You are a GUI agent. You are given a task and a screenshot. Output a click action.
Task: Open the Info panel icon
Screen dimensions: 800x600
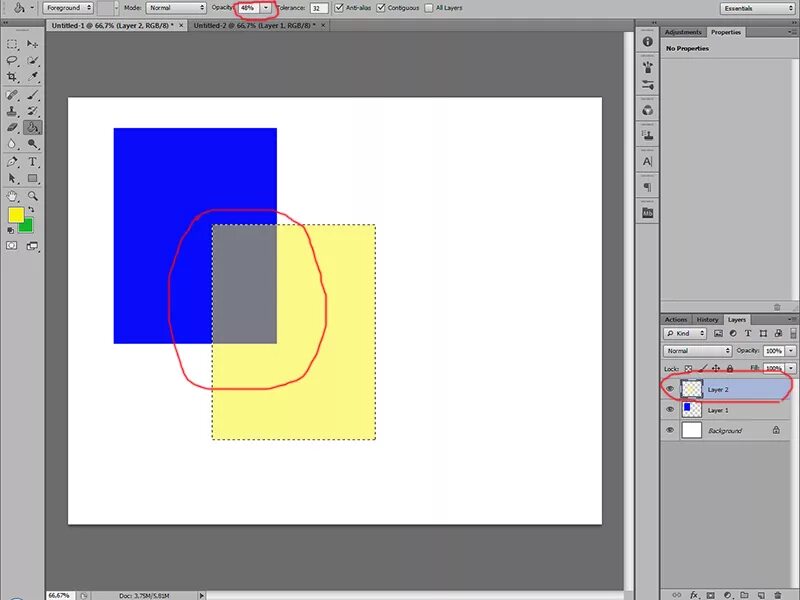coord(647,42)
